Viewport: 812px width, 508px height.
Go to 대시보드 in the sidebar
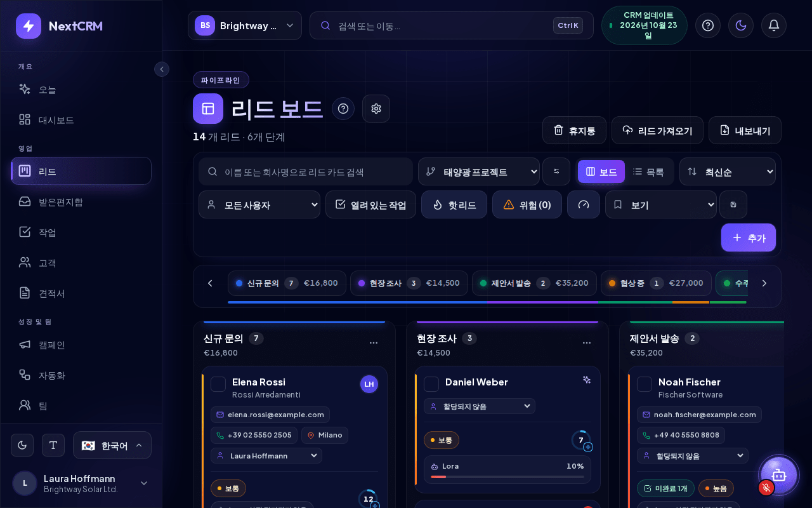pos(81,120)
